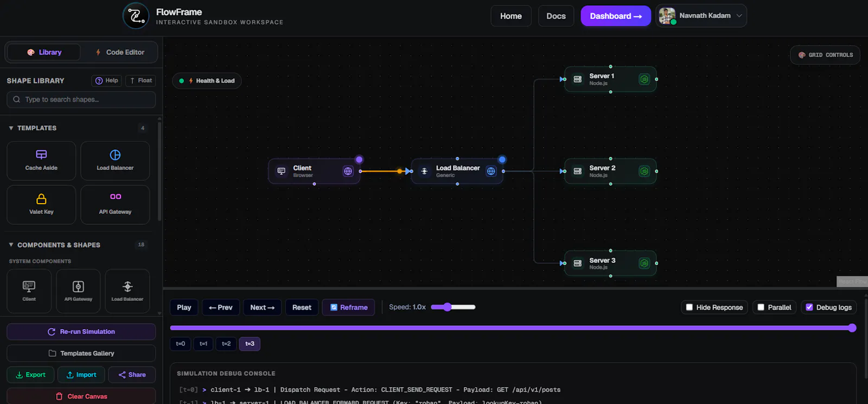Click Node.js icon on Server 1
Screen dimensions: 868x404
(x=644, y=79)
